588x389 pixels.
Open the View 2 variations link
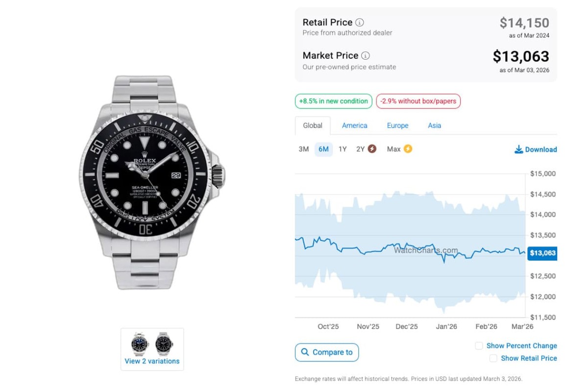click(x=152, y=361)
